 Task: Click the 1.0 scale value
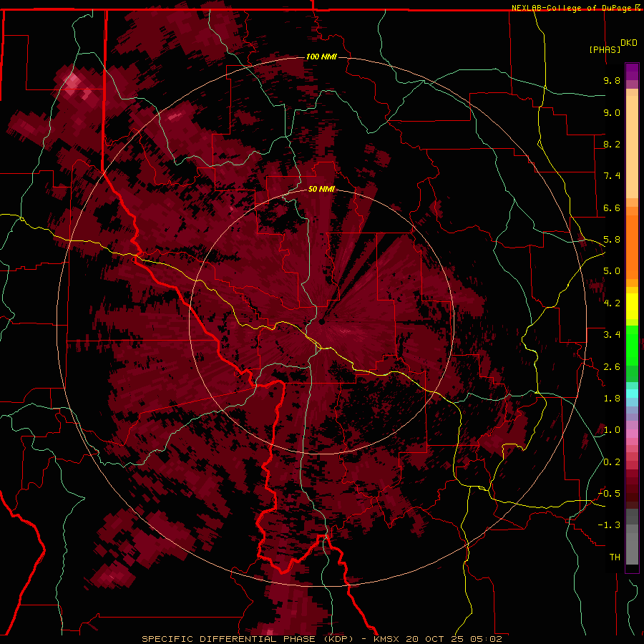pos(612,430)
